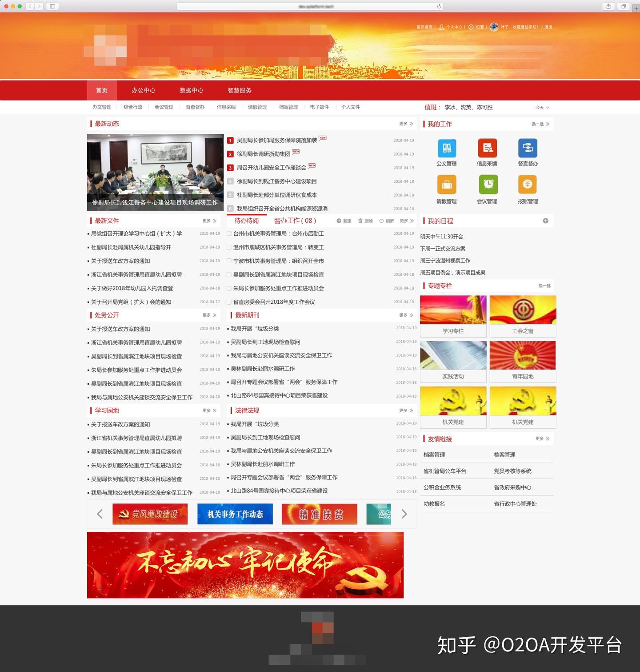Open the 数据中心 menu item
This screenshot has height=672, width=640.
pos(191,90)
